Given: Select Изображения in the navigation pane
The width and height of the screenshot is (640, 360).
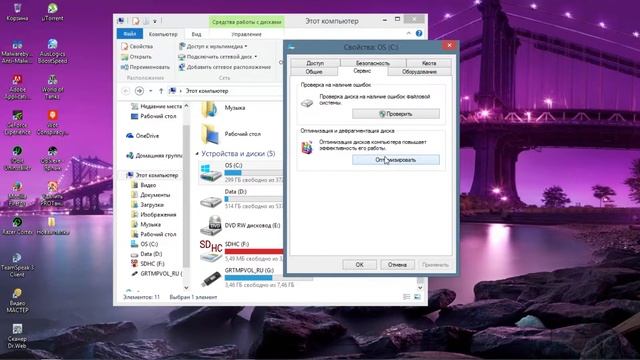Looking at the screenshot, I should 153,214.
